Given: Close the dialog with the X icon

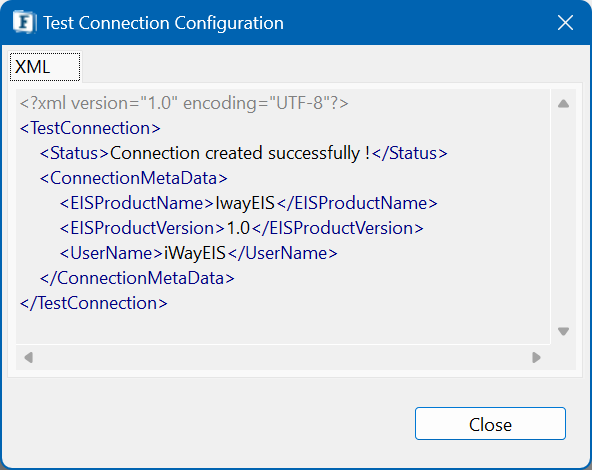Looking at the screenshot, I should point(565,23).
